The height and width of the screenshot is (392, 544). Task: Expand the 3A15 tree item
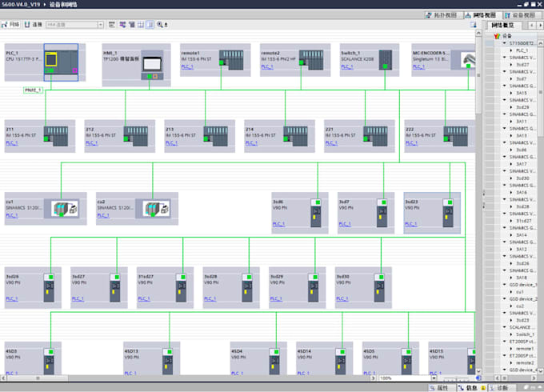click(x=511, y=93)
